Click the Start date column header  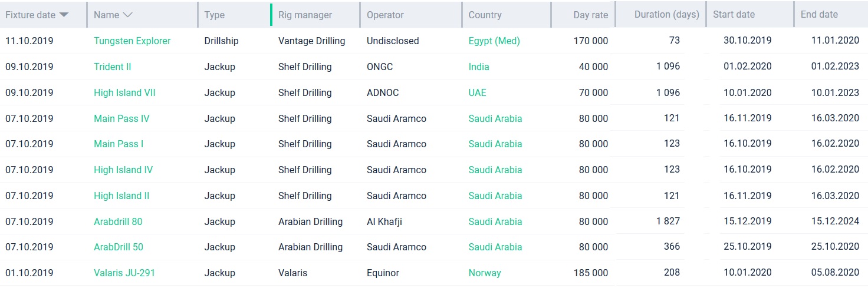(734, 14)
